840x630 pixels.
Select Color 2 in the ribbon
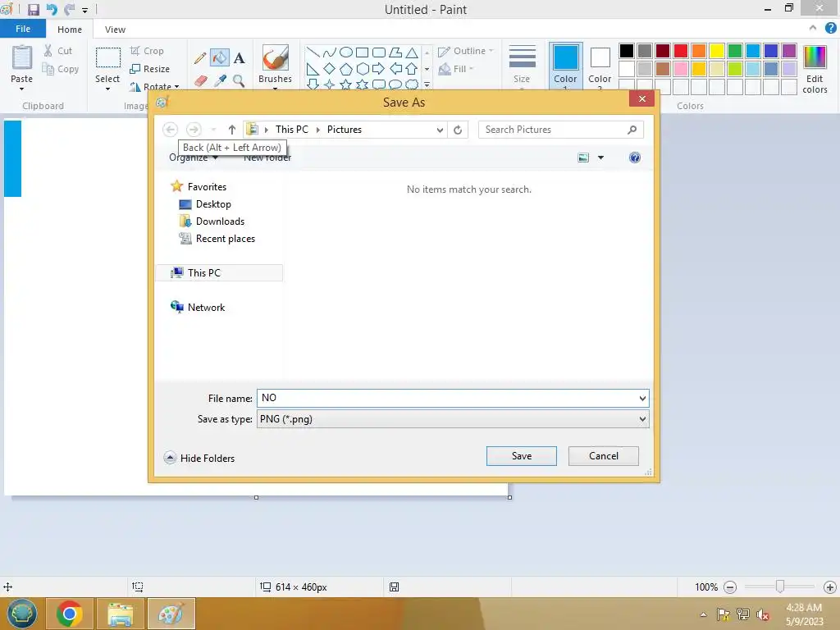point(600,66)
